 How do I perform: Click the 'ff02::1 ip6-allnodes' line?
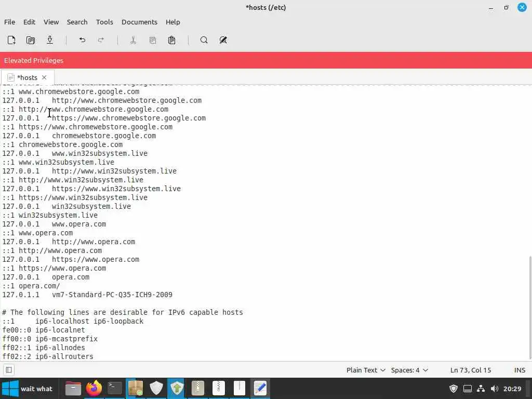[x=44, y=348]
